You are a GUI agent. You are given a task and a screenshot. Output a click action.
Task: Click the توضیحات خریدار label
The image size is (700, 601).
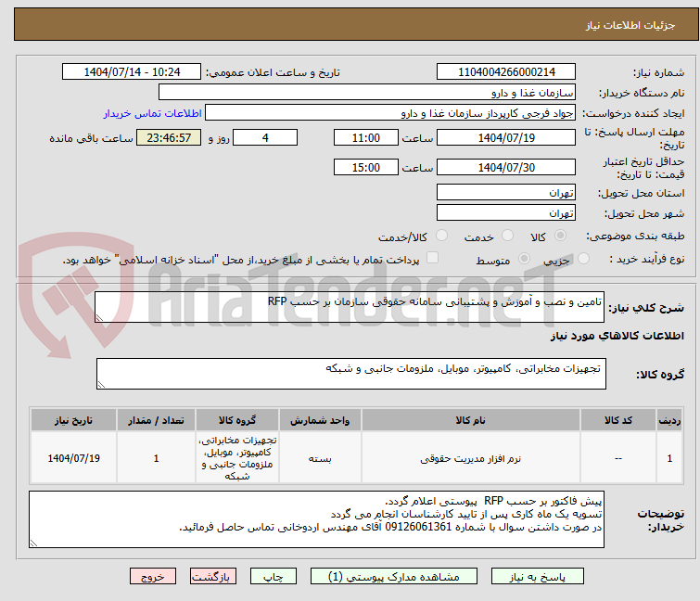(x=661, y=520)
